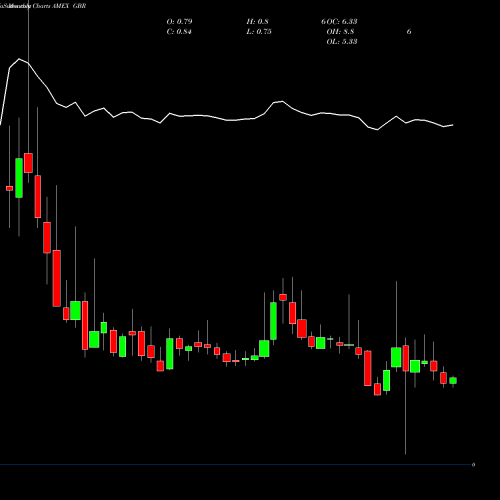Click the end point of the white indicator line
This screenshot has height=500, width=500.
[453, 125]
